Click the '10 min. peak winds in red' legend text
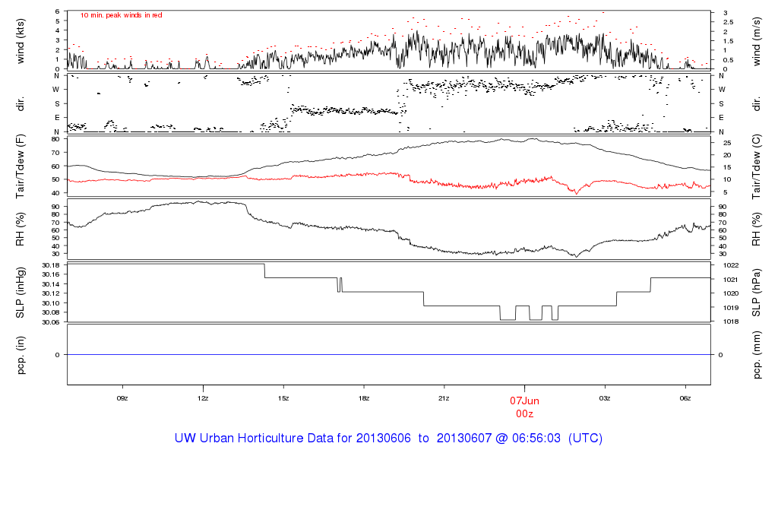778x532 pixels. (121, 15)
